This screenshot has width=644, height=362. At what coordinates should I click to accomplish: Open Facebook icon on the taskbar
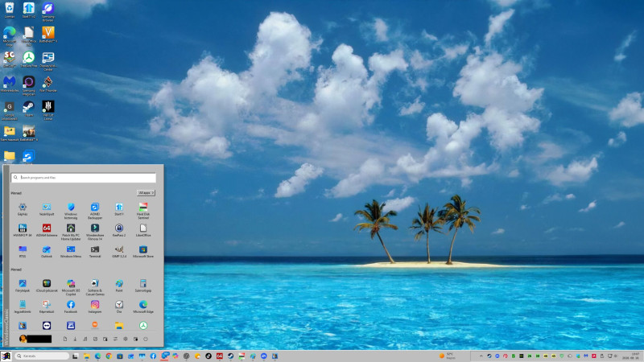coord(153,356)
